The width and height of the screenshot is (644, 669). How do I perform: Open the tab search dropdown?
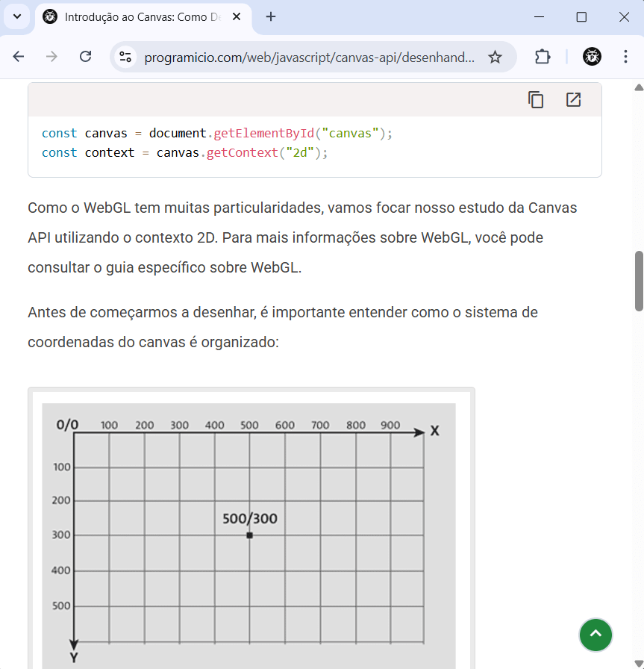(x=16, y=16)
